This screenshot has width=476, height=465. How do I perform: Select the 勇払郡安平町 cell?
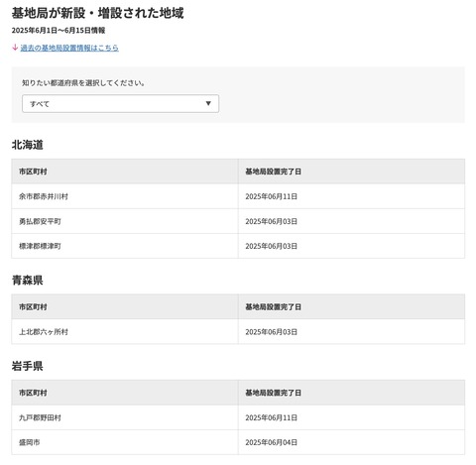[x=125, y=221]
